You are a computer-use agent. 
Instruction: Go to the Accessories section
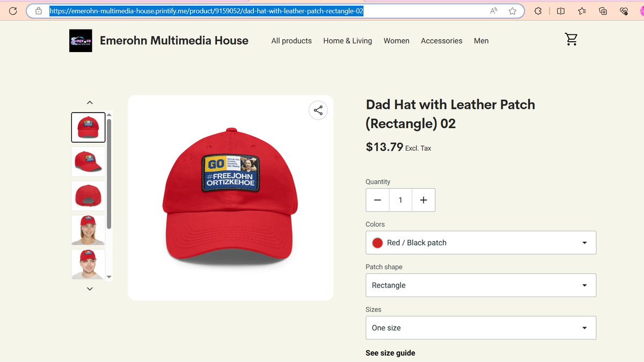[441, 41]
